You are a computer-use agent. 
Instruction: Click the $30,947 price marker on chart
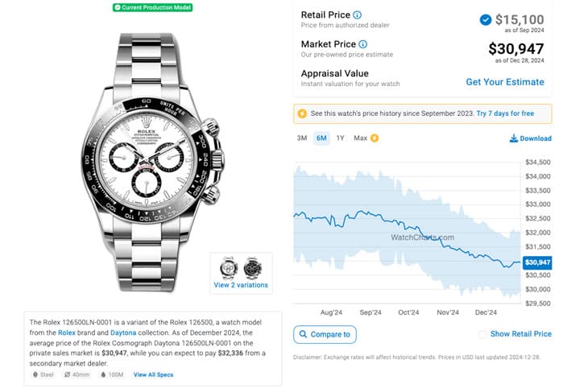click(x=536, y=262)
